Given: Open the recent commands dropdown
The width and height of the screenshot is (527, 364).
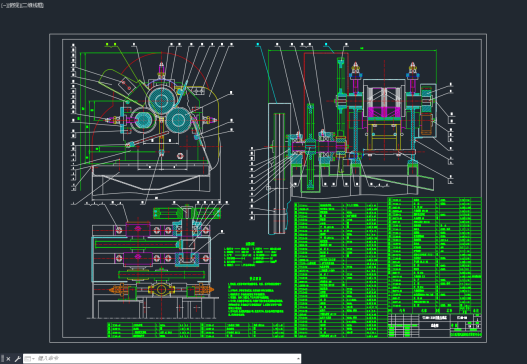Looking at the screenshot, I should tap(30, 359).
